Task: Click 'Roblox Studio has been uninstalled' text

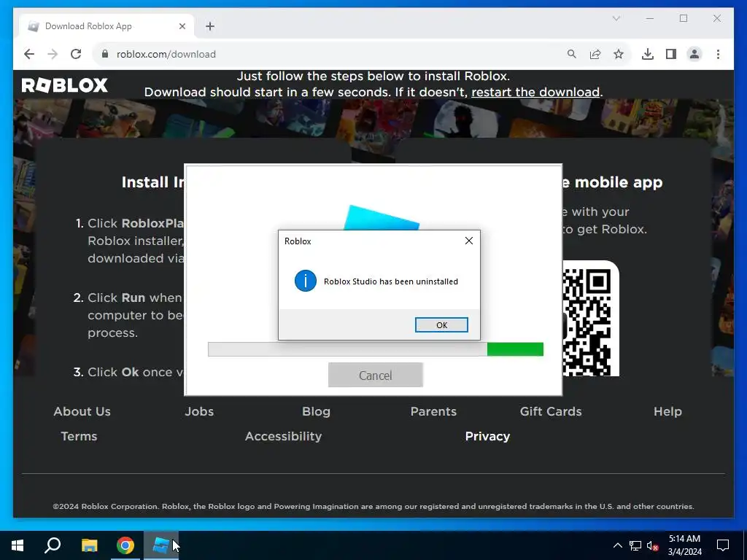Action: 391,281
